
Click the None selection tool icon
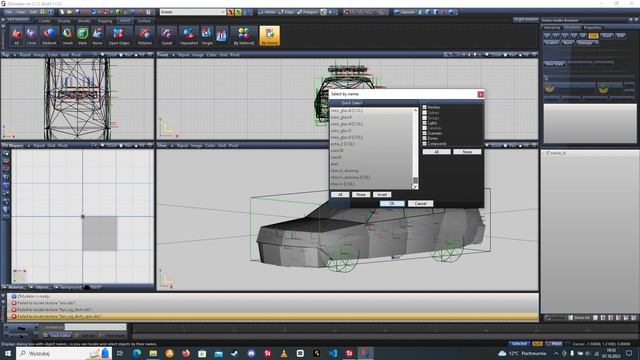(97, 36)
